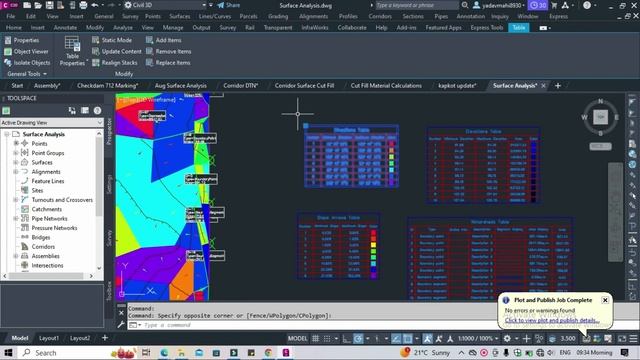
Task: Toggle MODEL space button in status bar
Action: 298,338
